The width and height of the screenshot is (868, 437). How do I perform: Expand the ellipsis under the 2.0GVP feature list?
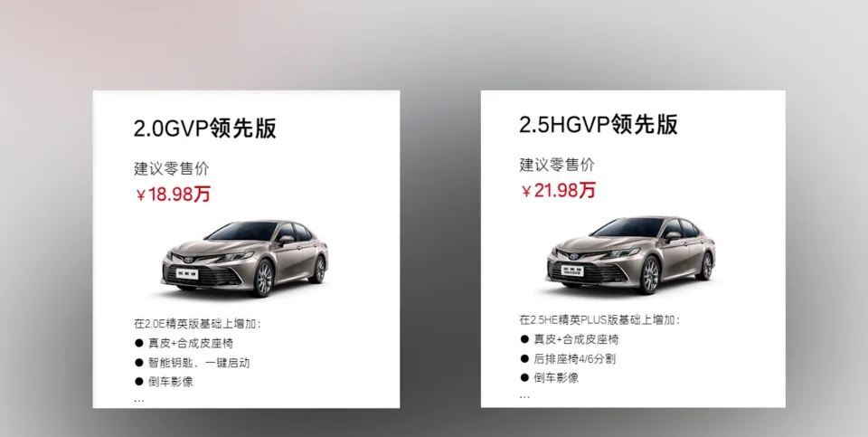[138, 400]
